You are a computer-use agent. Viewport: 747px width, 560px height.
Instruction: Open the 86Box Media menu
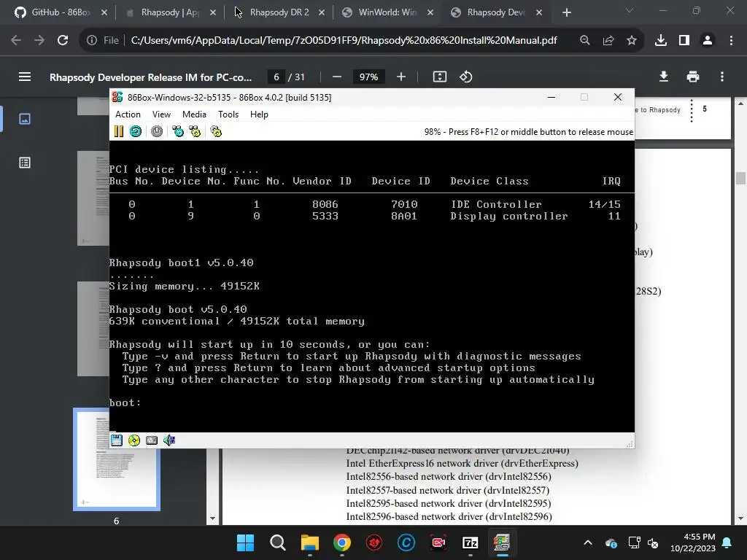pyautogui.click(x=194, y=114)
